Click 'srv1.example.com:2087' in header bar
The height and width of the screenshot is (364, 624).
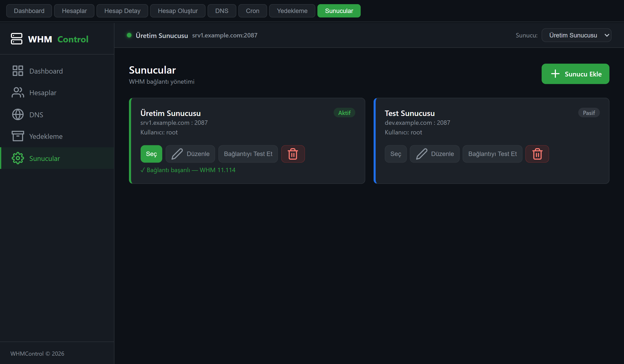225,35
